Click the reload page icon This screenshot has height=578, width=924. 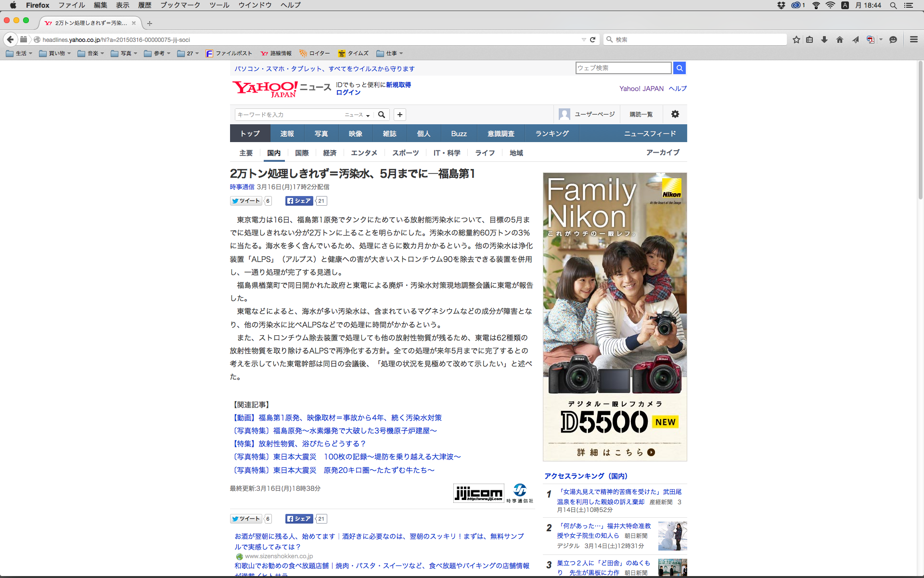pos(593,39)
